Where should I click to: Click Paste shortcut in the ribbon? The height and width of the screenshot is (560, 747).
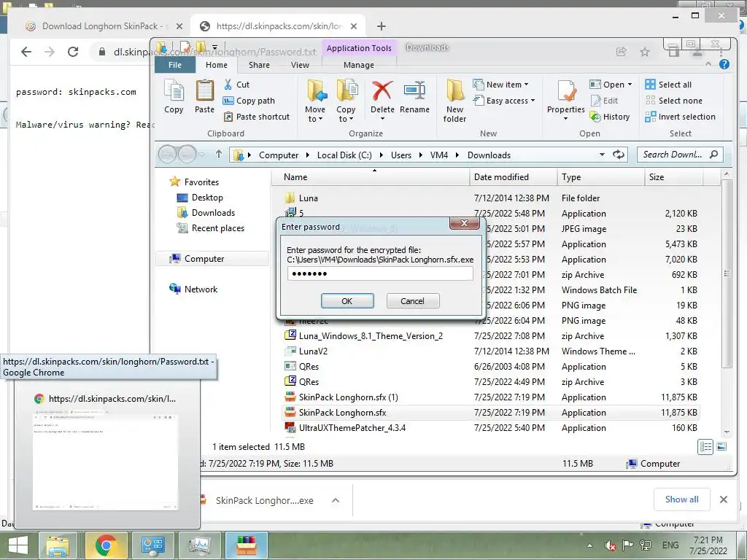coord(256,117)
